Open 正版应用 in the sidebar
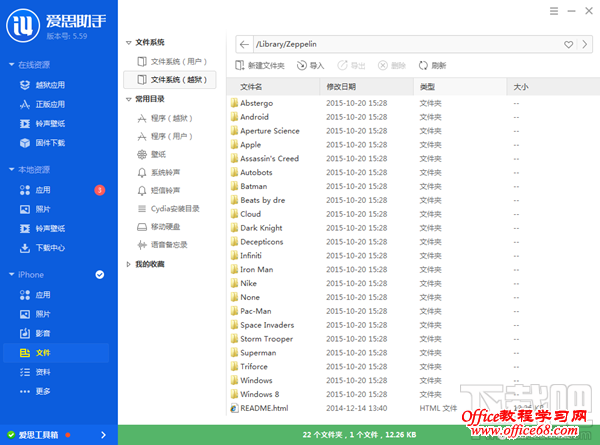 click(x=42, y=104)
